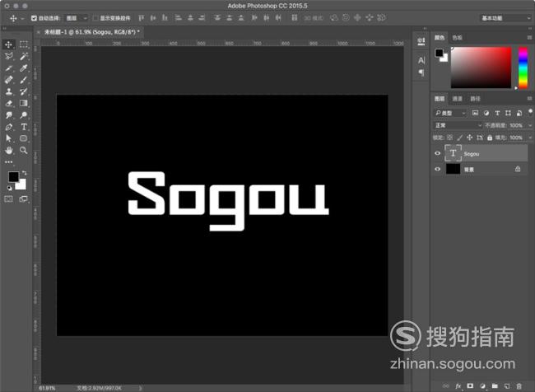Open the workspace switcher dropdown

coord(505,18)
